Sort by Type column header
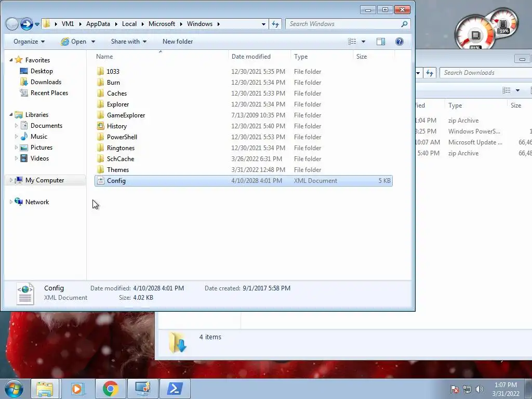 [322, 56]
